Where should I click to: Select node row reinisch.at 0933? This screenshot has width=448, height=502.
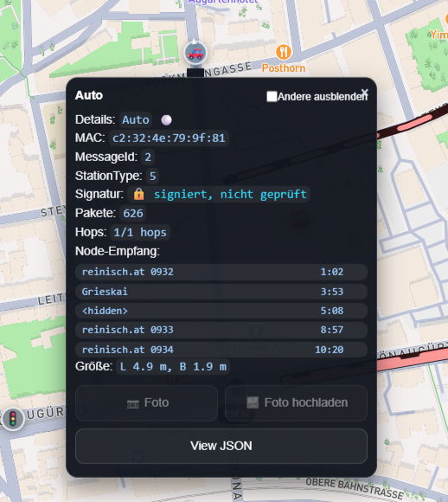221,330
